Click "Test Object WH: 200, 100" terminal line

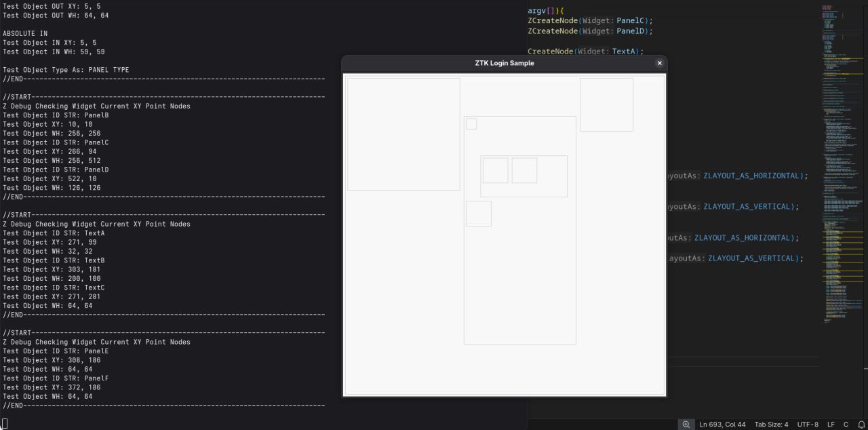coord(52,279)
